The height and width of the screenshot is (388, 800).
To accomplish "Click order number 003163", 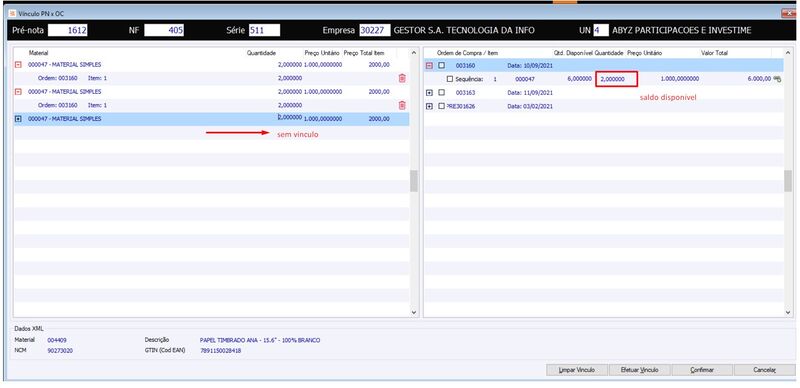I will tap(465, 92).
